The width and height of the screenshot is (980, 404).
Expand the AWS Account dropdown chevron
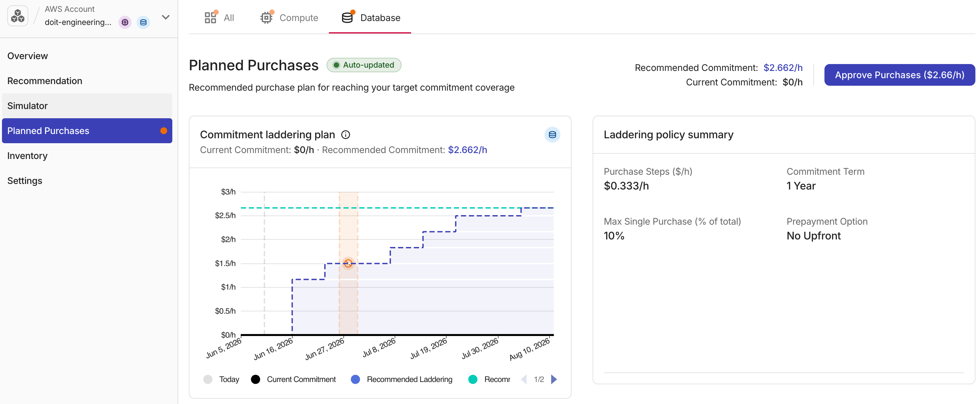tap(165, 17)
